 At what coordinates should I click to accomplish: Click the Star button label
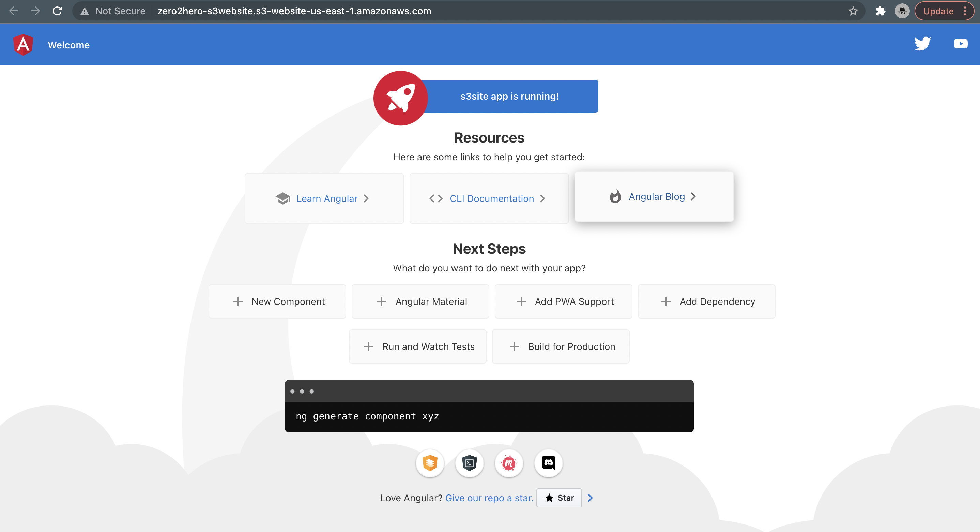(566, 498)
